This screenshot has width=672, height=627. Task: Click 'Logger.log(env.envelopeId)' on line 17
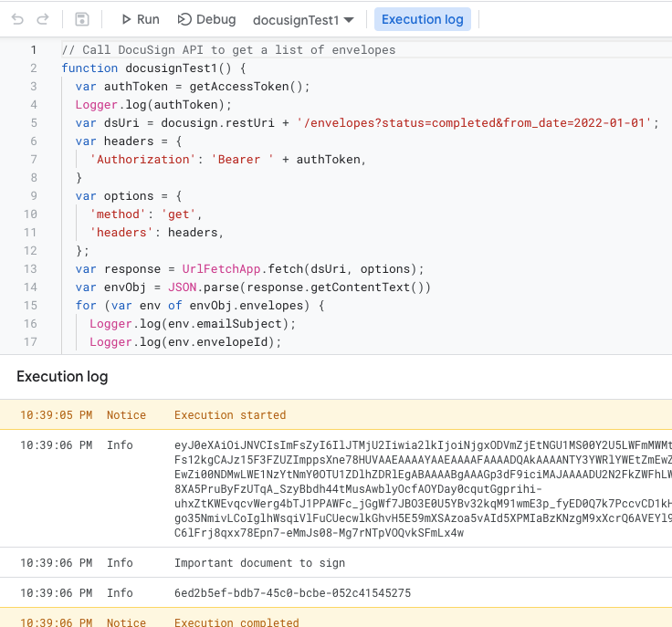coord(182,342)
